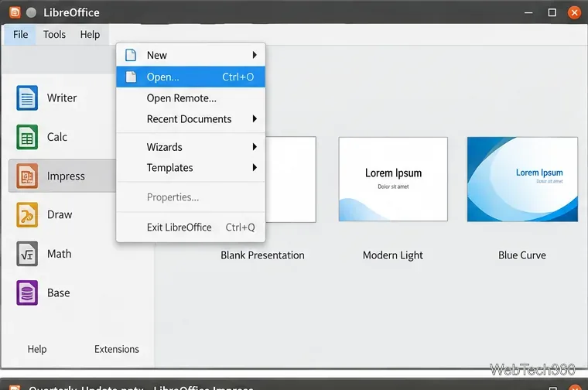Choose Exit LibreOffice menu entry
Image resolution: width=588 pixels, height=390 pixels.
(190, 227)
